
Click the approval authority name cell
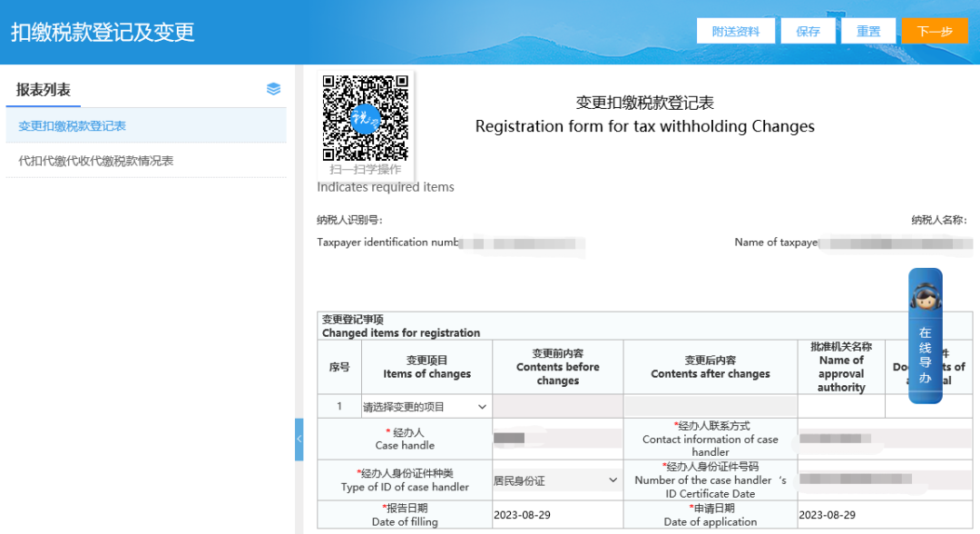click(x=841, y=407)
